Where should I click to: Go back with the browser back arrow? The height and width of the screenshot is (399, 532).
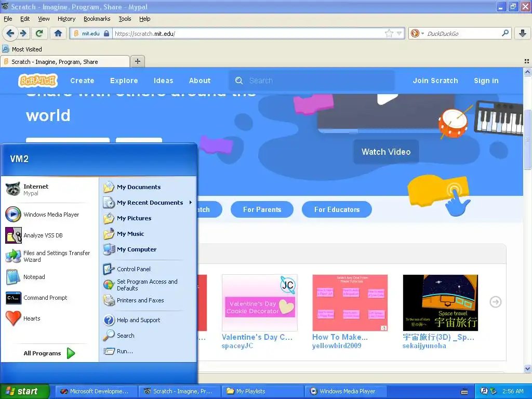coord(10,33)
